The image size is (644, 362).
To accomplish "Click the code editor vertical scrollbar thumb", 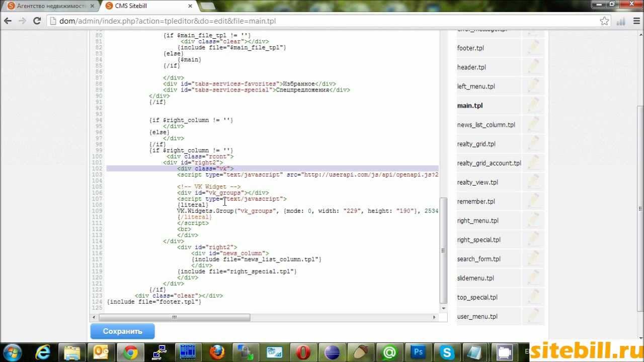I will coord(443,250).
